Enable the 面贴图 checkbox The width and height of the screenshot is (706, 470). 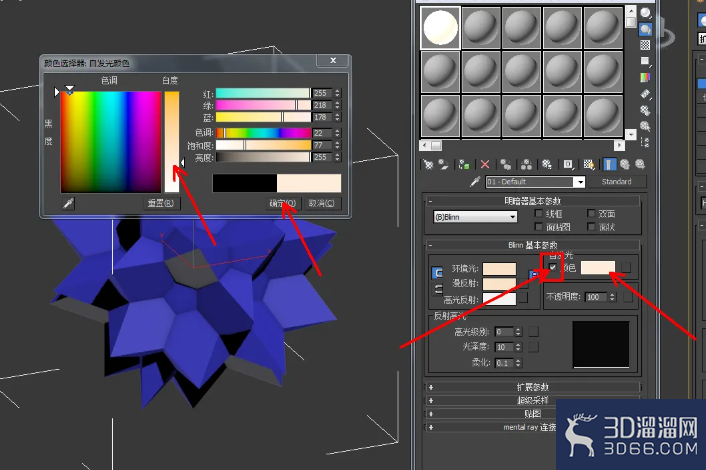point(539,226)
